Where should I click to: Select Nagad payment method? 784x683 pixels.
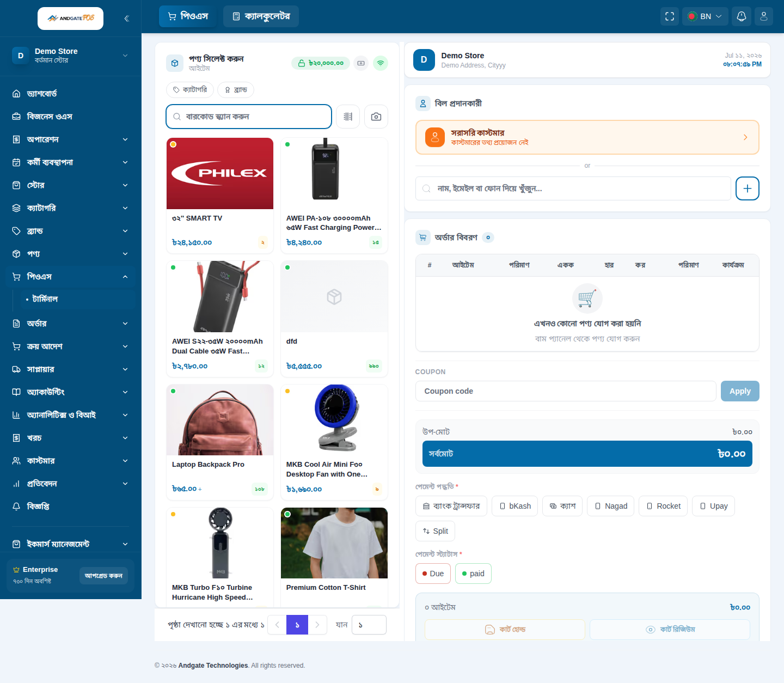click(x=610, y=506)
